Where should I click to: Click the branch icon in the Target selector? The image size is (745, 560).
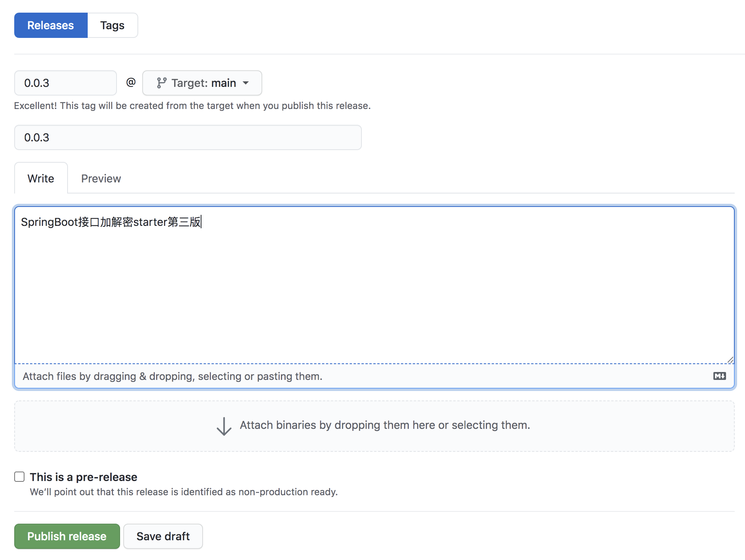[x=162, y=83]
